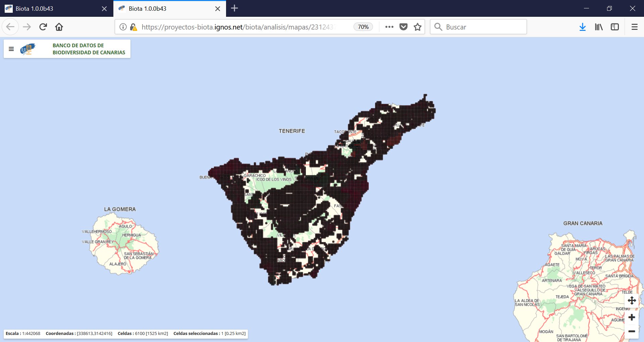Screen dimensions: 644x342
Task: Bookmark this page with star icon
Action: (x=418, y=27)
